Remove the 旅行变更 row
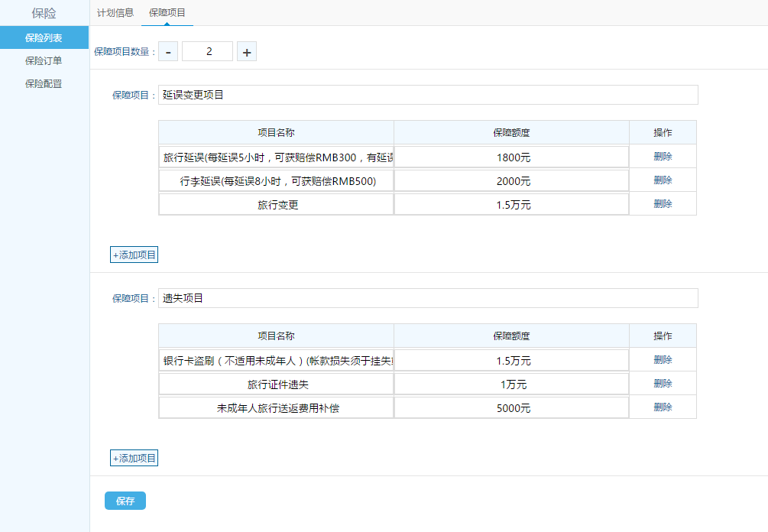 [x=663, y=204]
